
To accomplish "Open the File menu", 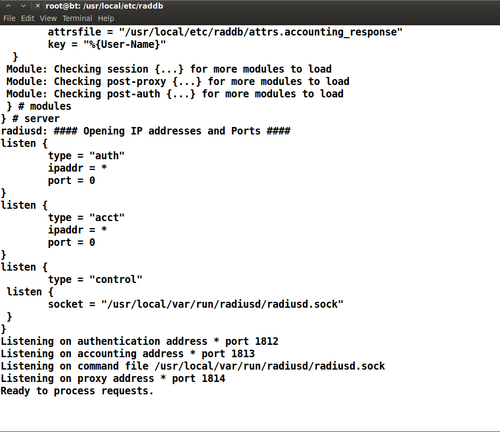I will tap(9, 18).
